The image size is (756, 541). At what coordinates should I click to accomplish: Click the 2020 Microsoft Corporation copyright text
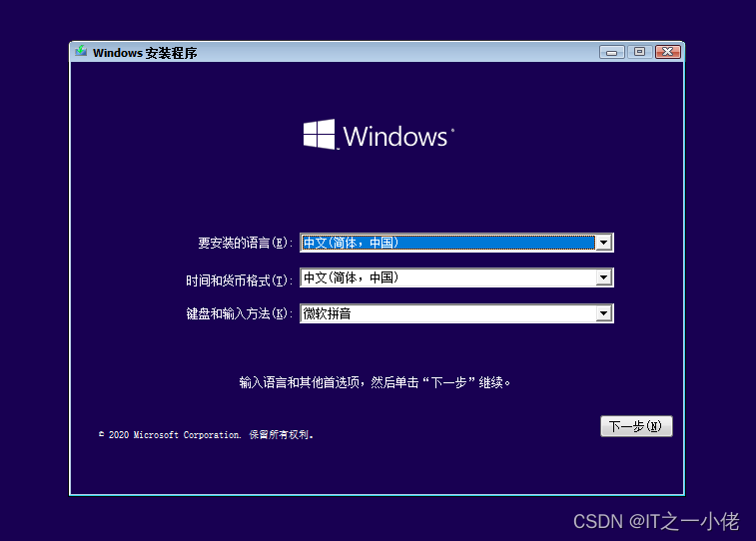tap(207, 434)
